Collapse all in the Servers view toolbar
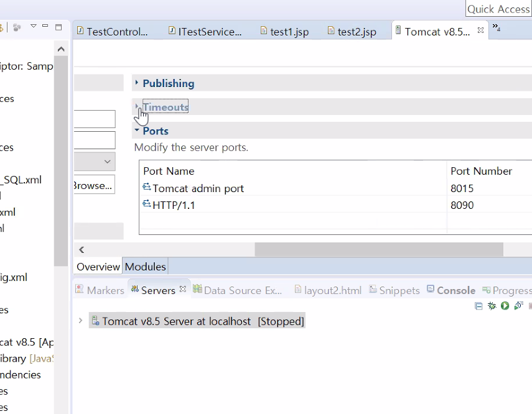532x414 pixels. [478, 306]
